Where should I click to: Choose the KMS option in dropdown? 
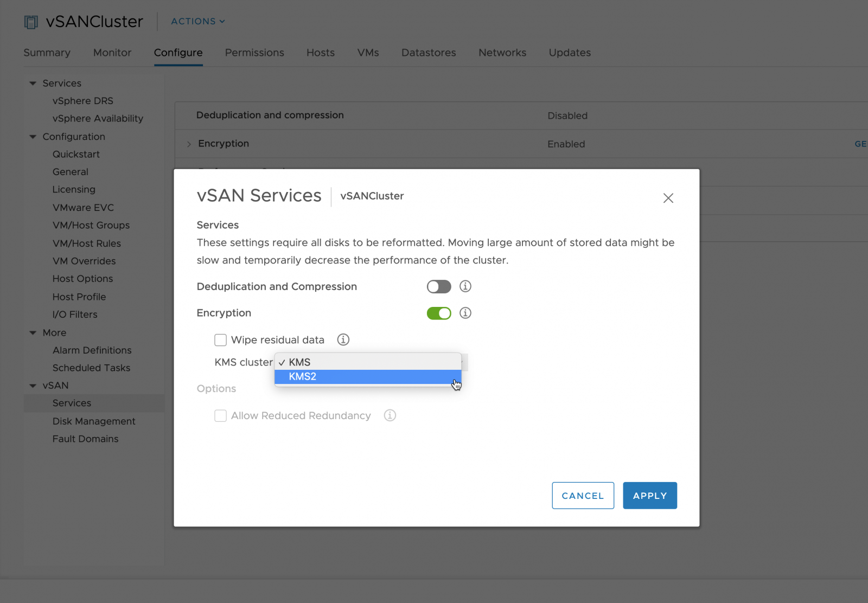coord(368,362)
